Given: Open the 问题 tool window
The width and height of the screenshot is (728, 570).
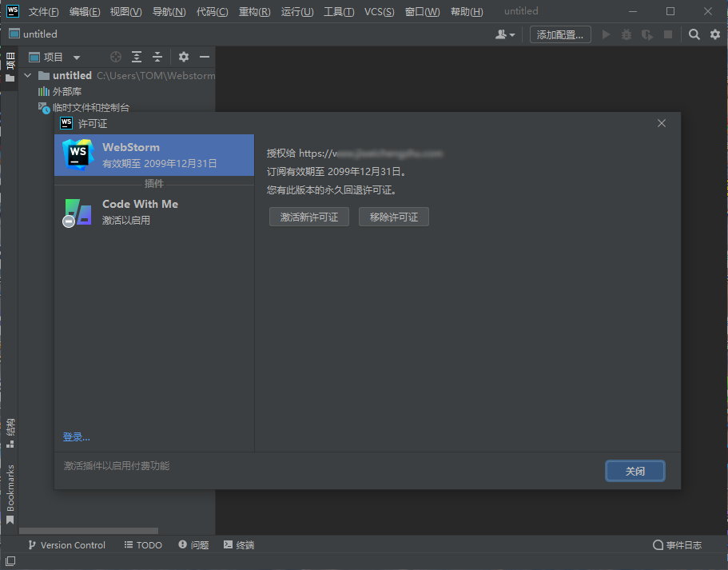Looking at the screenshot, I should pos(193,545).
